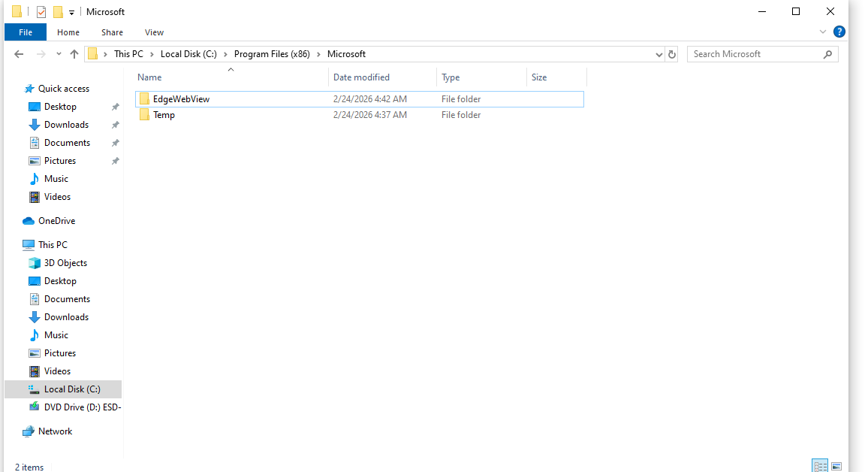Screen dimensions: 868x472
Task: Open the recent locations dropdown arrow
Action: coord(59,53)
